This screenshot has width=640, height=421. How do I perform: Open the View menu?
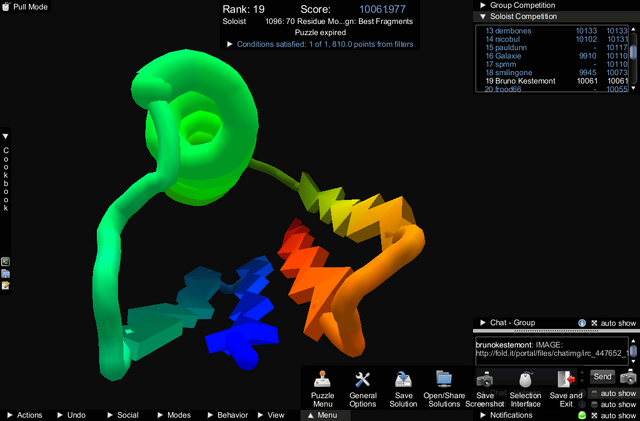coord(271,415)
